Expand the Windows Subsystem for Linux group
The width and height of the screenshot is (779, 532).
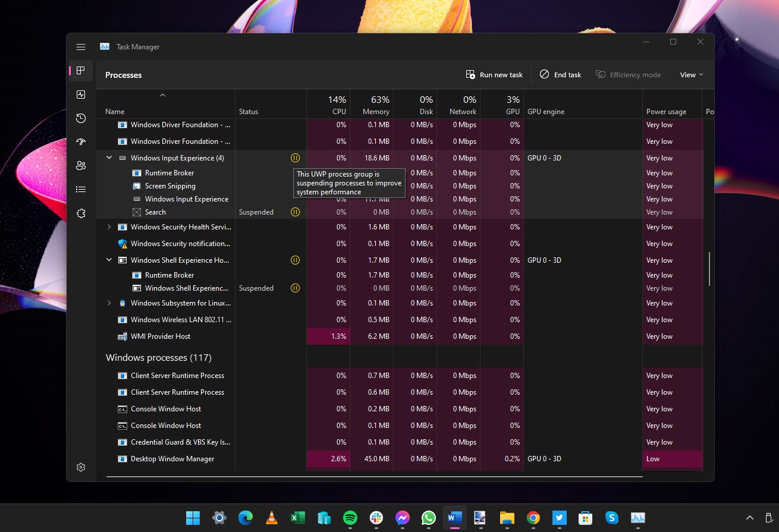click(x=109, y=303)
